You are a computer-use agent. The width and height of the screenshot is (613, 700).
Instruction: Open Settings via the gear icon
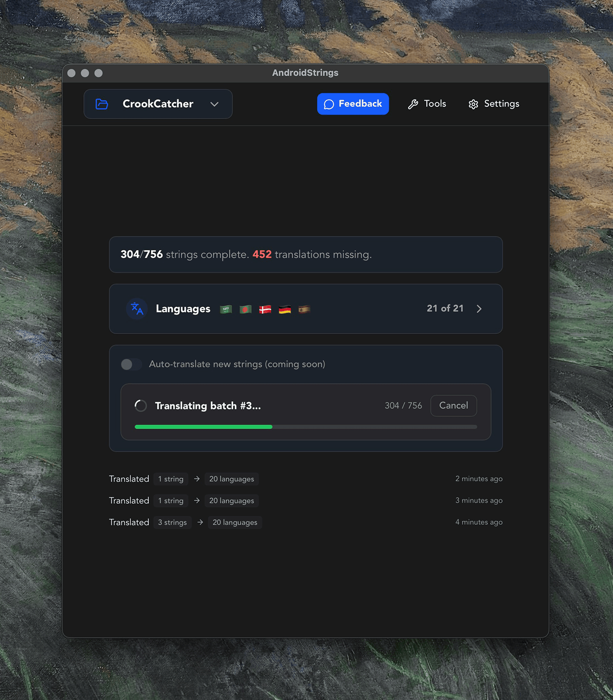[x=473, y=104]
